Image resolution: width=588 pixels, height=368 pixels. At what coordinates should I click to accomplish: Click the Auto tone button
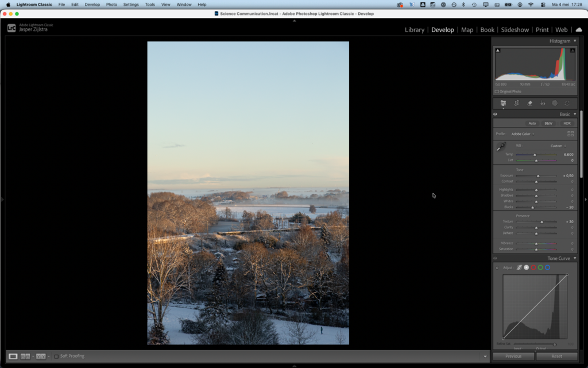coord(532,123)
